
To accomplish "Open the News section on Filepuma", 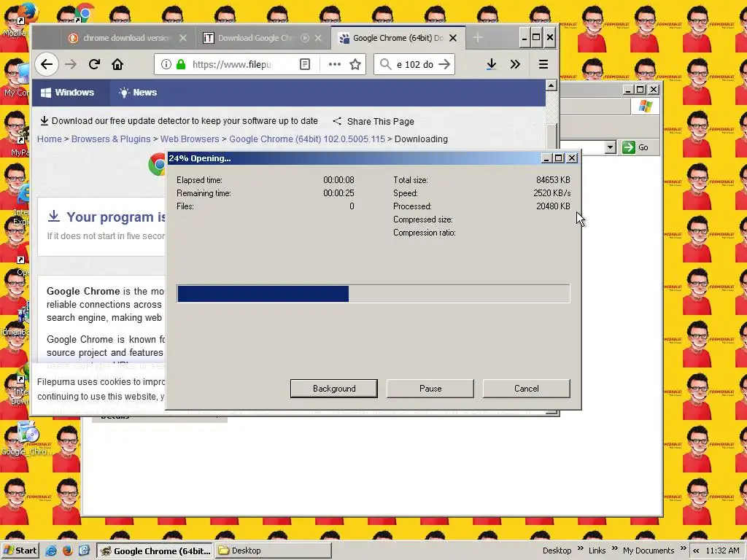I will point(138,93).
